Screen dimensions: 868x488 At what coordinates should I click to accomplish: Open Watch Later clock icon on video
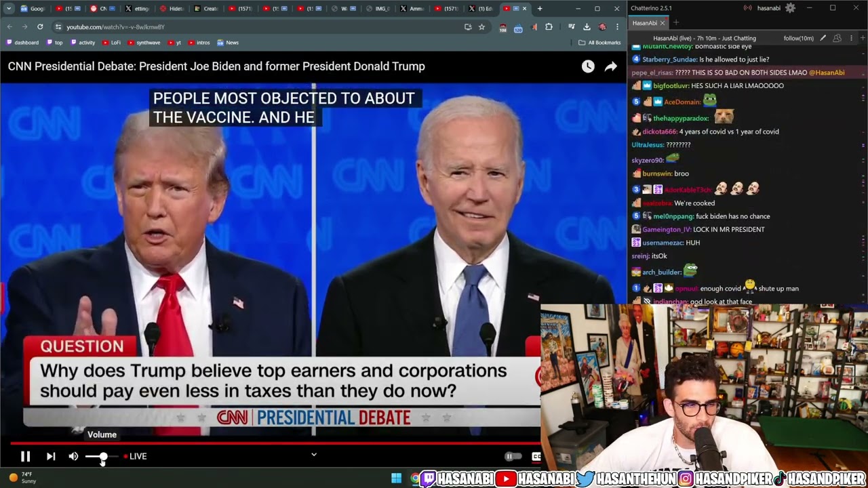(x=588, y=66)
